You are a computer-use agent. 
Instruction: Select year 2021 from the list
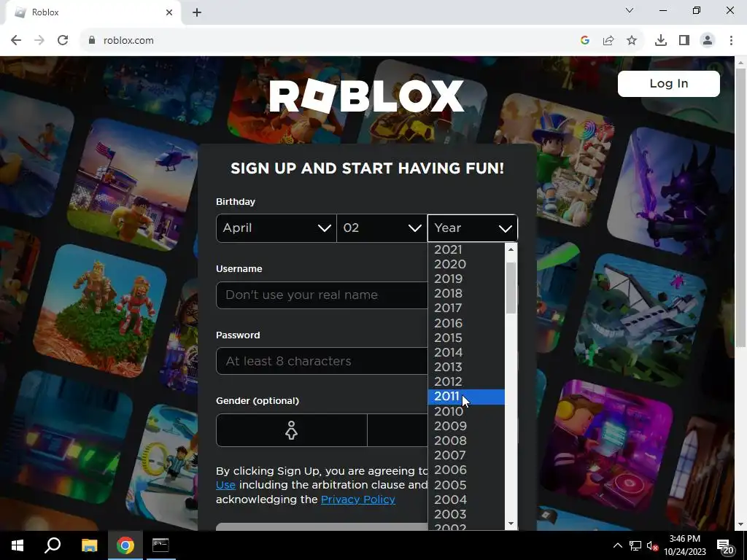coord(466,249)
